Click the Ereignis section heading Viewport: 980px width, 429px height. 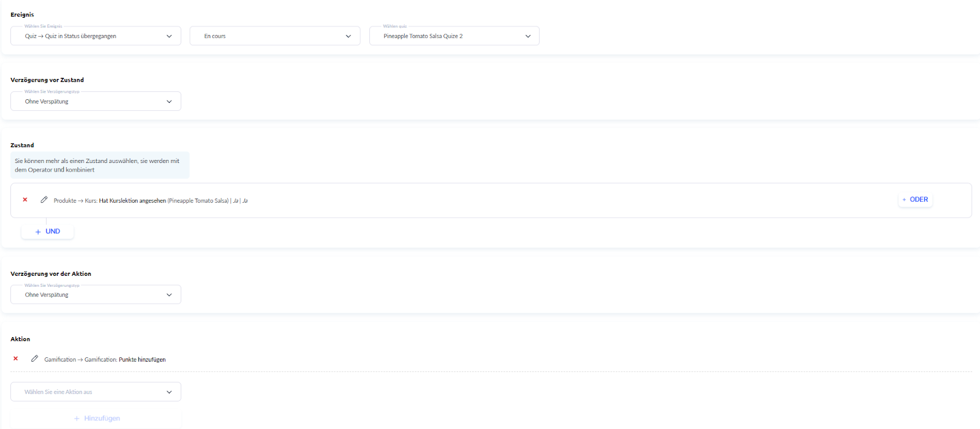22,15
